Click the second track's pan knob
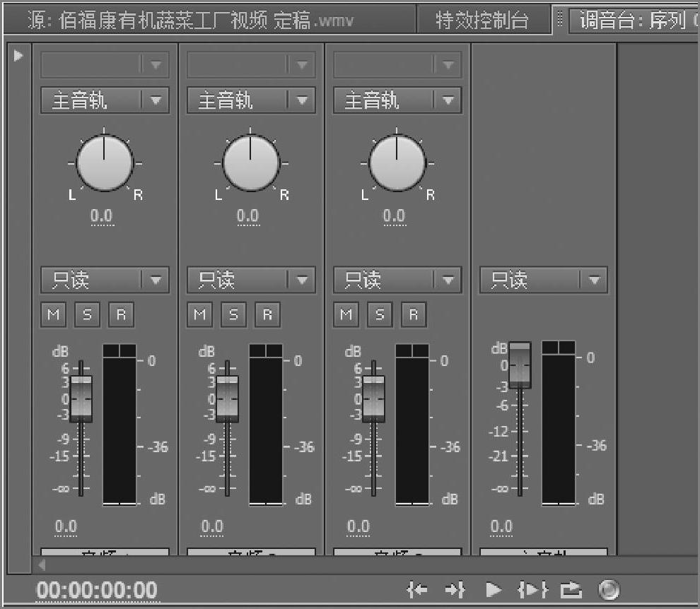Screen dimensions: 700x609 [251, 162]
